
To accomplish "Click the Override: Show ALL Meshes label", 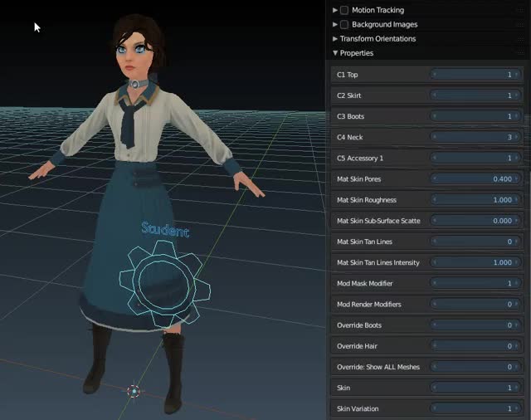I will click(378, 367).
